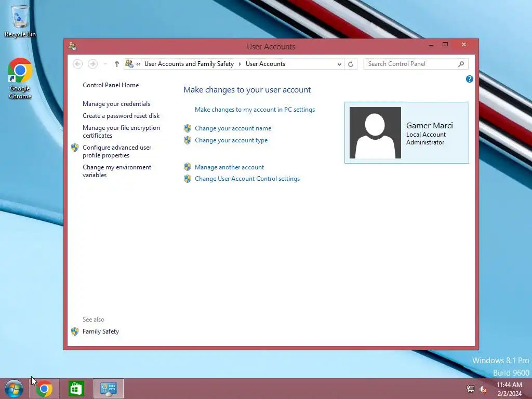532x399 pixels.
Task: Open the Recycle Bin desktop icon
Action: [20, 20]
